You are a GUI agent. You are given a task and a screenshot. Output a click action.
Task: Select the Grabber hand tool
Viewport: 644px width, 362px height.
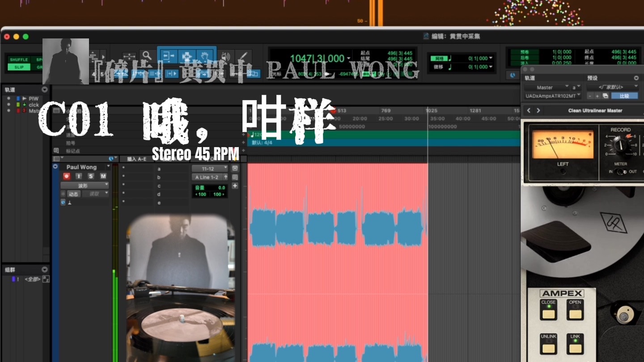(x=205, y=56)
